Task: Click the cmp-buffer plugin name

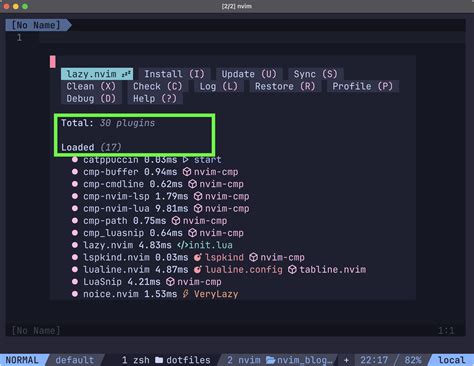Action: 111,172
